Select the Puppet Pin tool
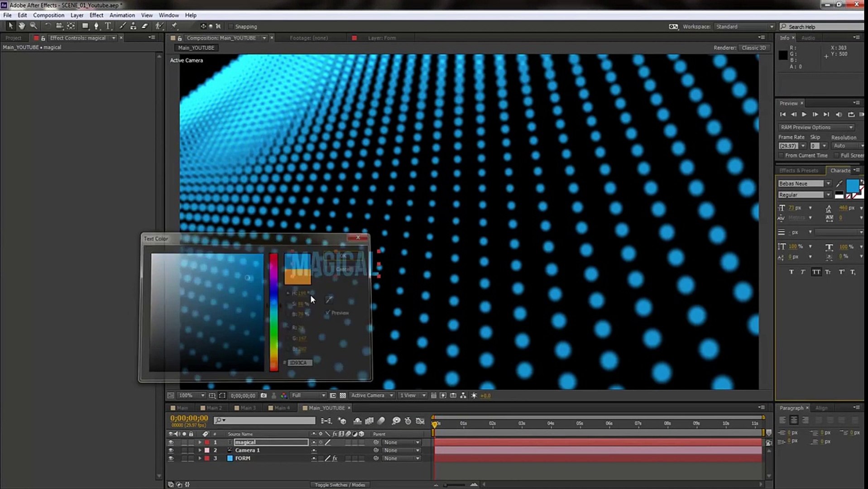Image resolution: width=868 pixels, height=489 pixels. point(174,26)
